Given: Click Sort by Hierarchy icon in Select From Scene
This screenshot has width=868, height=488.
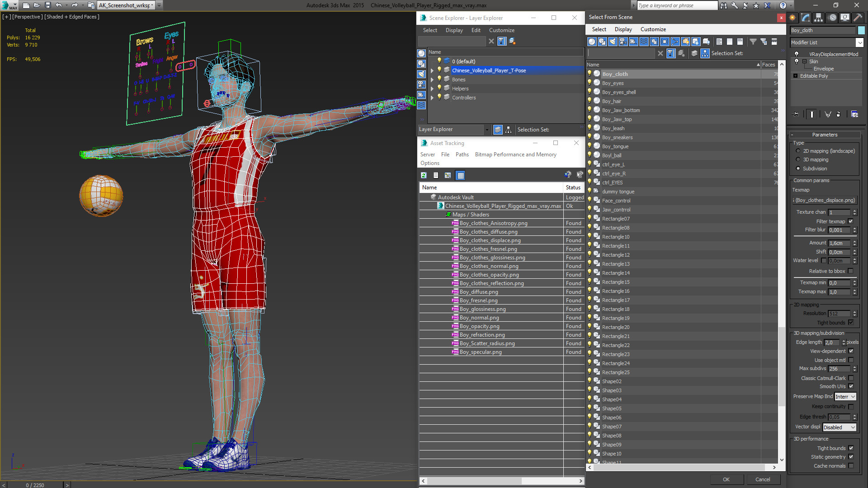Looking at the screenshot, I should click(x=705, y=53).
